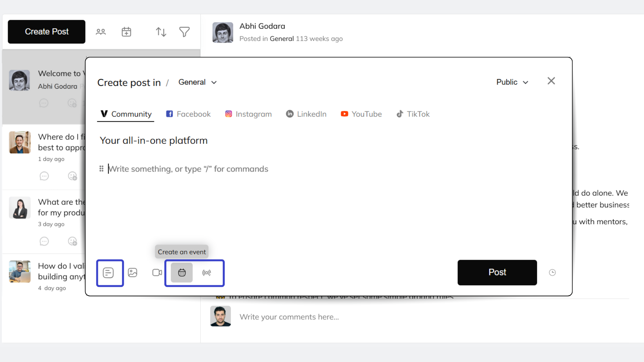The width and height of the screenshot is (644, 362).
Task: Click the filter funnel icon
Action: coord(184,32)
